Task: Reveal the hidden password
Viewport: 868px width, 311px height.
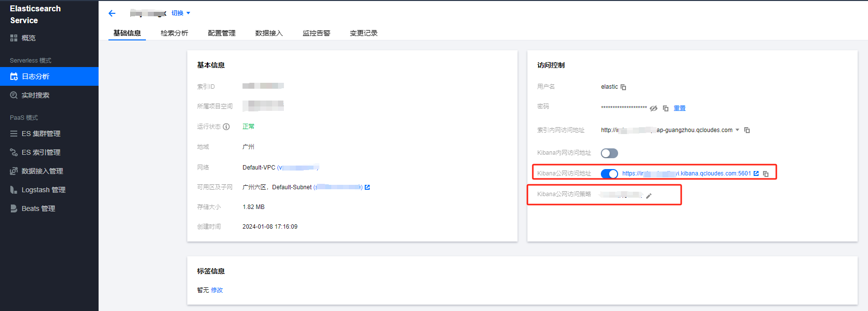Action: [654, 108]
